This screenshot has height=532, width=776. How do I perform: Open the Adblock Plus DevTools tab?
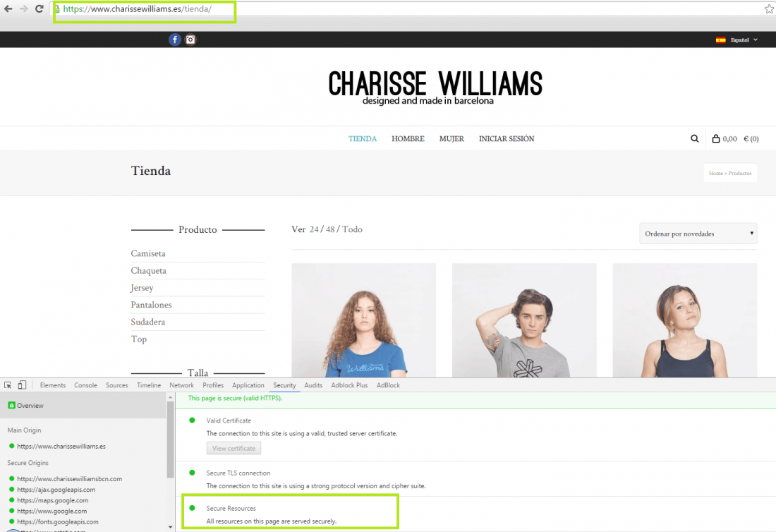tap(349, 385)
